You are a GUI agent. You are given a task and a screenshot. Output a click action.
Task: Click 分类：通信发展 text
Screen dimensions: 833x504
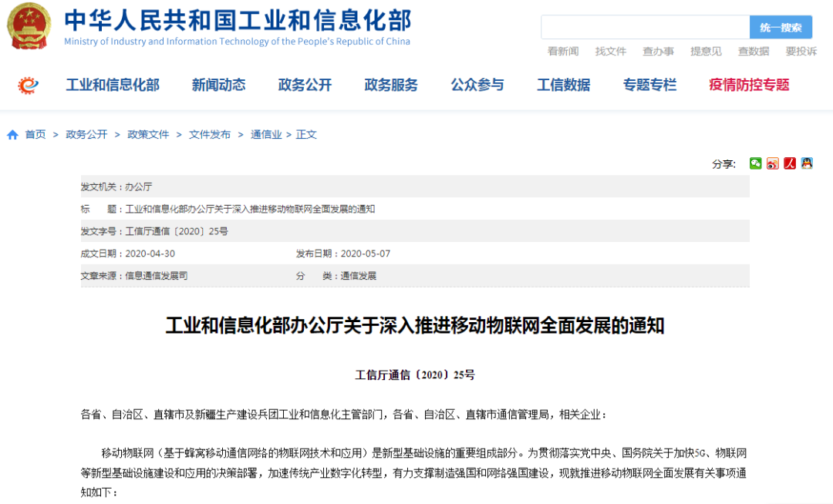[336, 276]
